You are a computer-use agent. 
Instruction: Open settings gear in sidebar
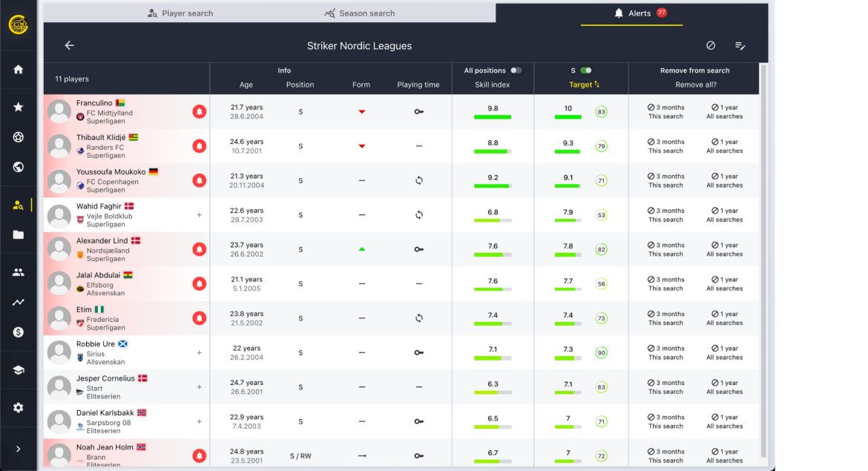coord(18,407)
